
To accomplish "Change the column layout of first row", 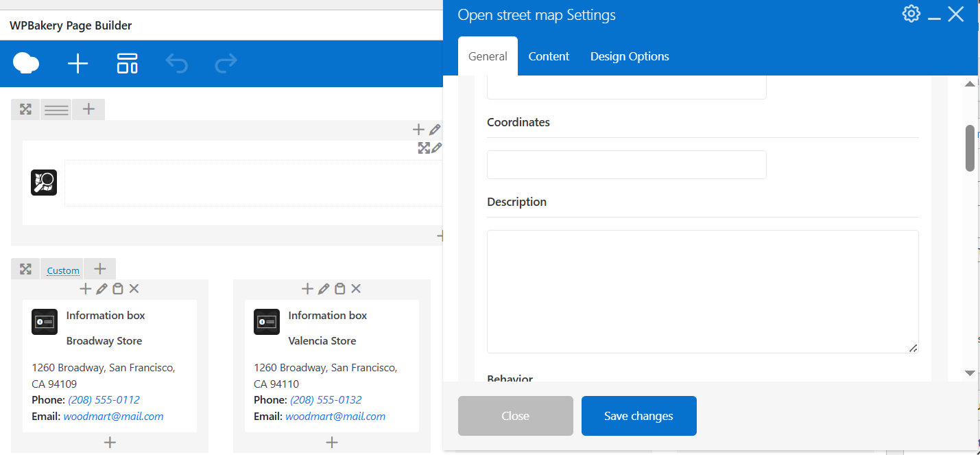I will click(56, 109).
